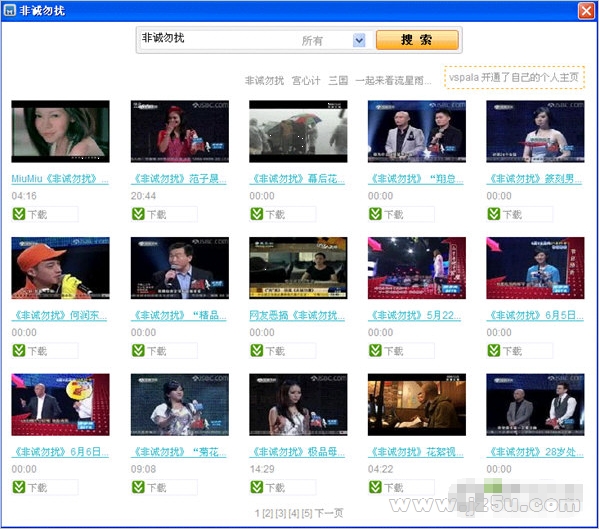599x529 pixels.
Task: Open the 《非诚勿扰》"翔总 title link
Action: point(416,179)
